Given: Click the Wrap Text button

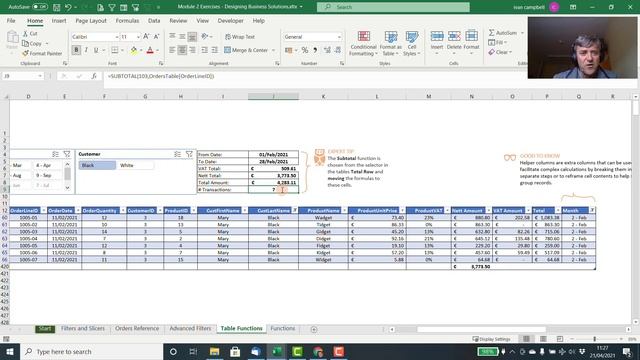Looking at the screenshot, I should (x=240, y=37).
